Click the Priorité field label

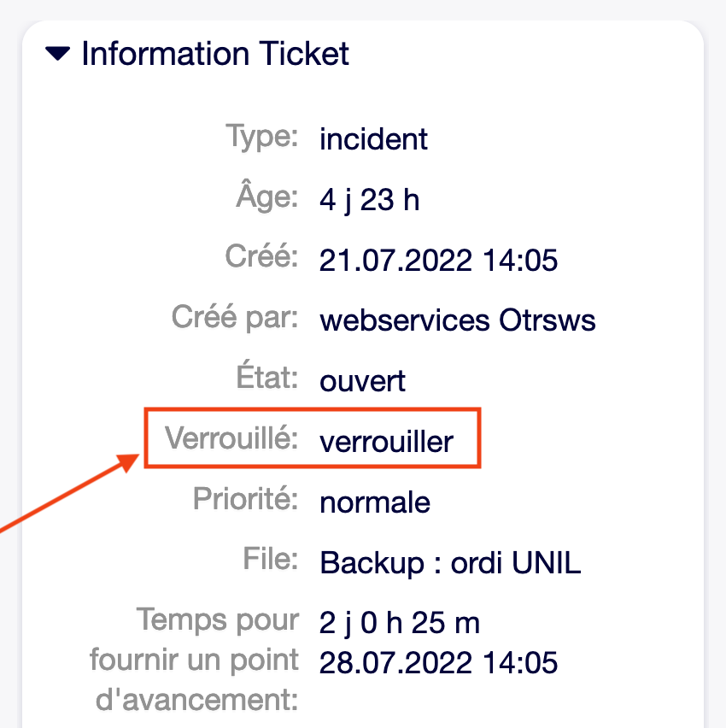click(x=246, y=500)
